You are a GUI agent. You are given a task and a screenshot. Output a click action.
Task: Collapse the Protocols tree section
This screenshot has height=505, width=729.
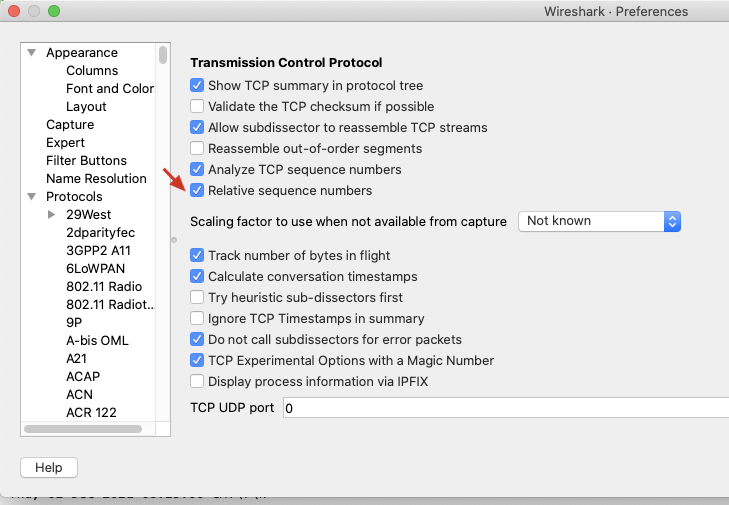click(33, 197)
